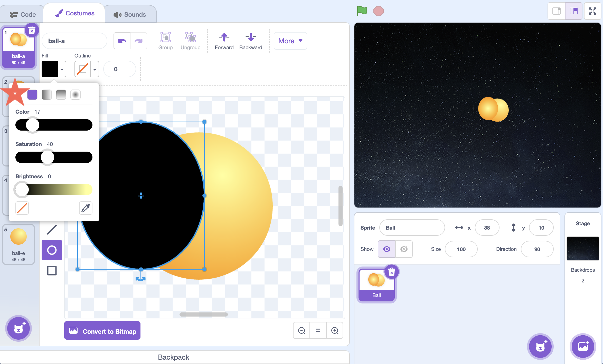Open the Fill color dropdown
603x364 pixels.
62,69
